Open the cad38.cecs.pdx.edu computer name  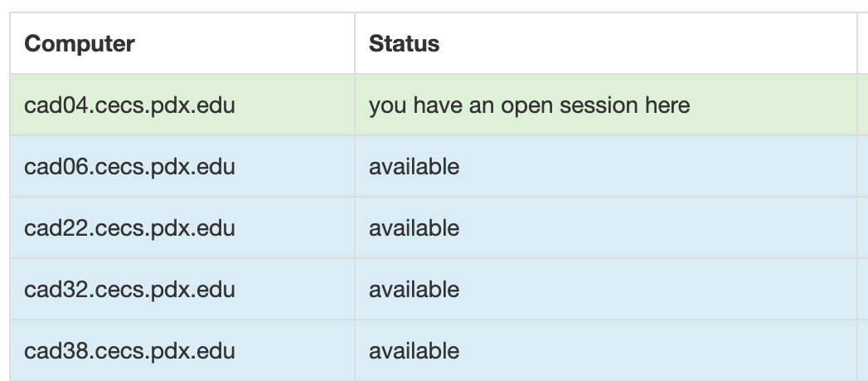click(129, 351)
